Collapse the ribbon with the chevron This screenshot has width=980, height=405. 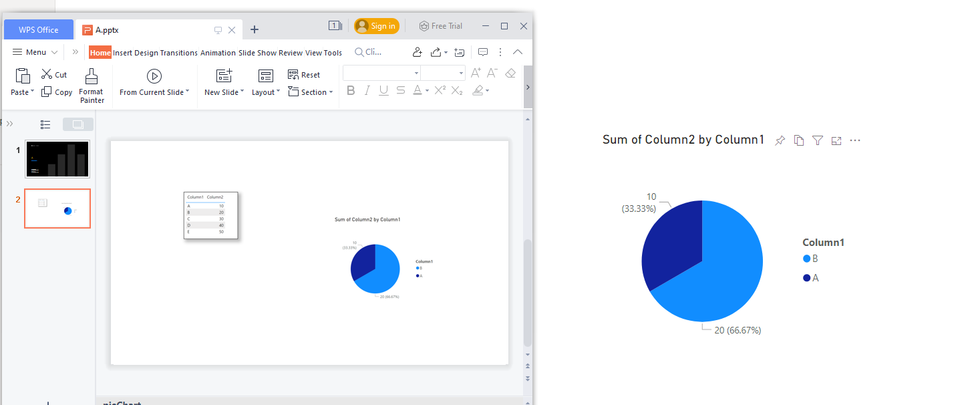(518, 52)
